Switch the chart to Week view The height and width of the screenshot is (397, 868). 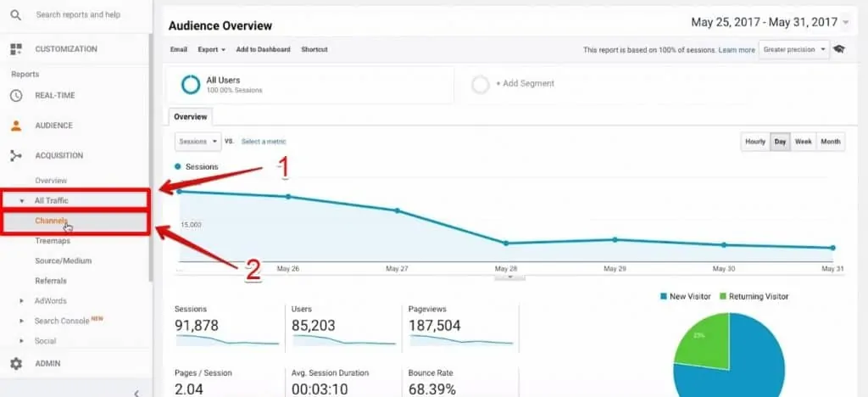coord(803,142)
